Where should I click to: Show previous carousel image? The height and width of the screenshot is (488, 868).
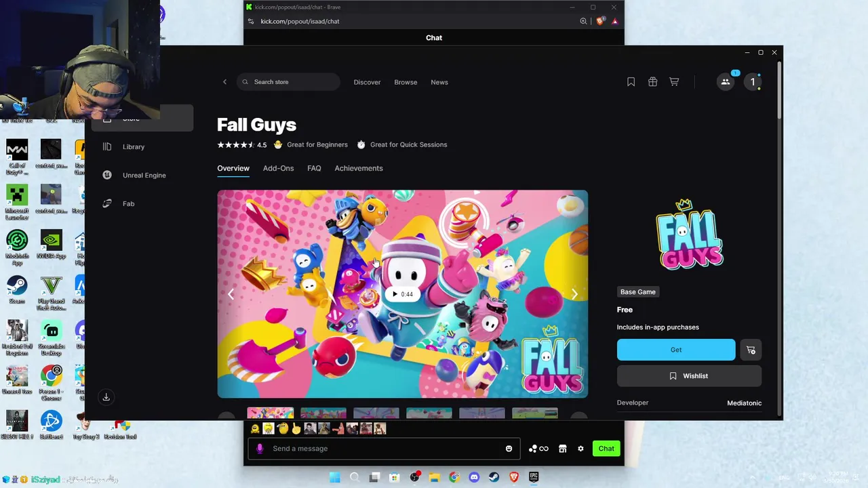[231, 294]
